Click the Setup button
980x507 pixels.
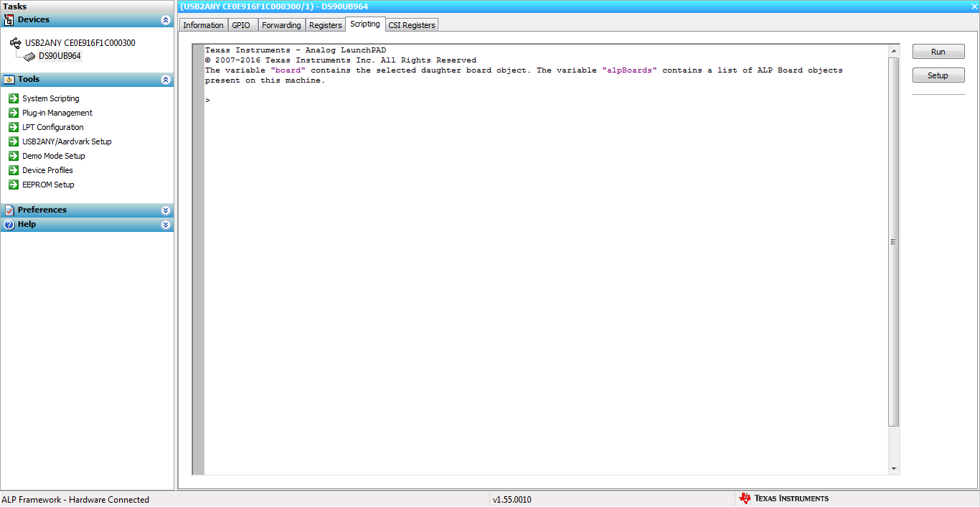(938, 75)
